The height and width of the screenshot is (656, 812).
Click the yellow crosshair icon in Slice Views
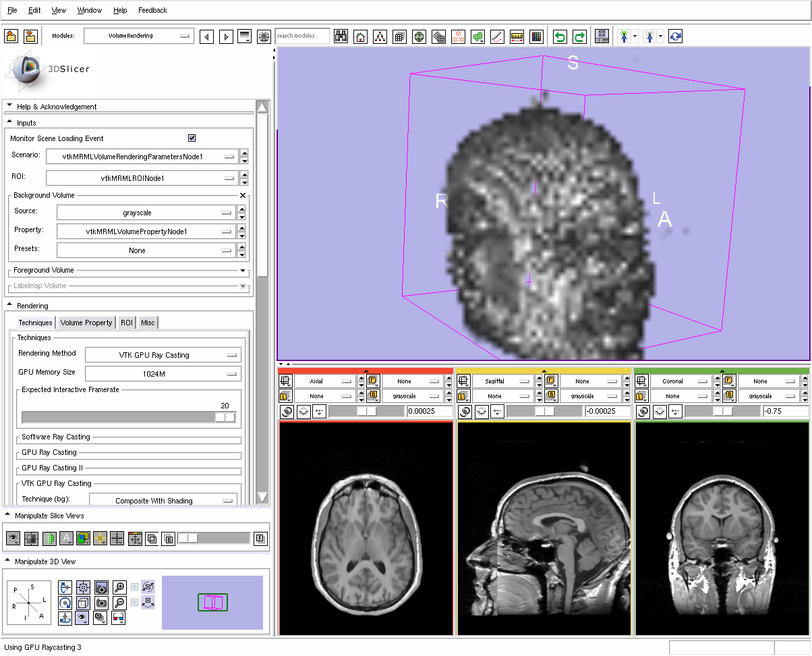click(100, 539)
